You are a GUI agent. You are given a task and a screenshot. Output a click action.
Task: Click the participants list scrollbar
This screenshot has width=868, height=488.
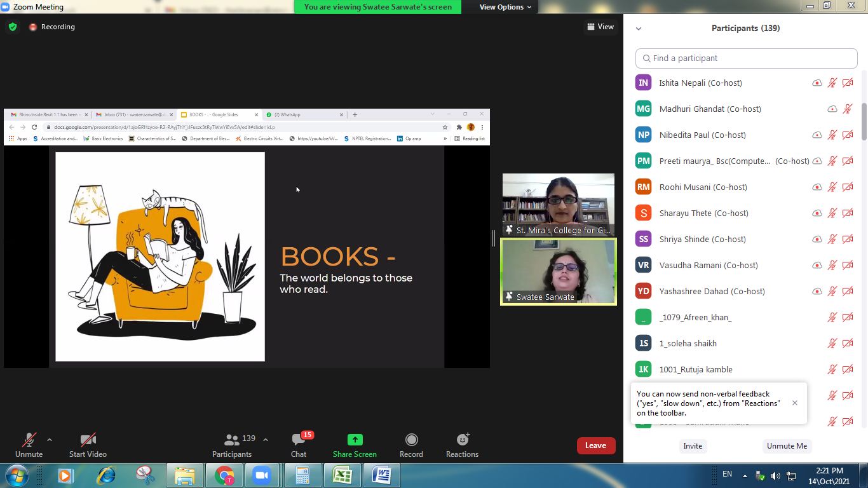pyautogui.click(x=864, y=121)
